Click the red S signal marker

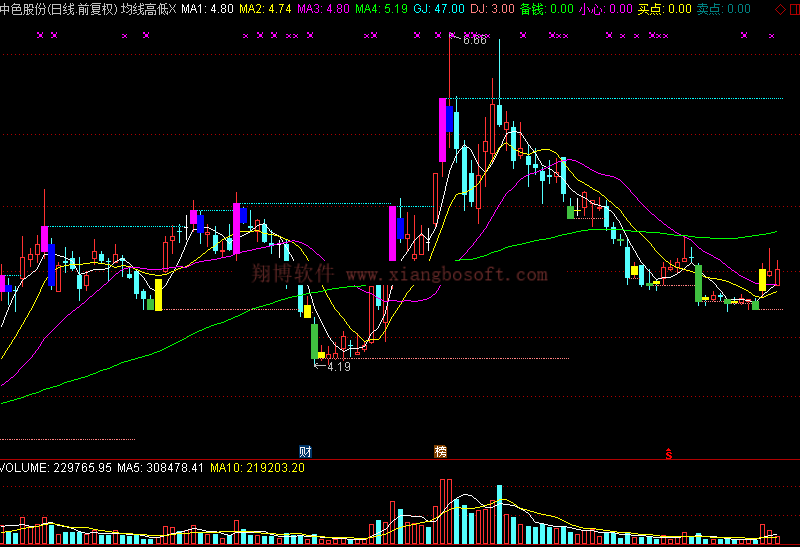668,454
